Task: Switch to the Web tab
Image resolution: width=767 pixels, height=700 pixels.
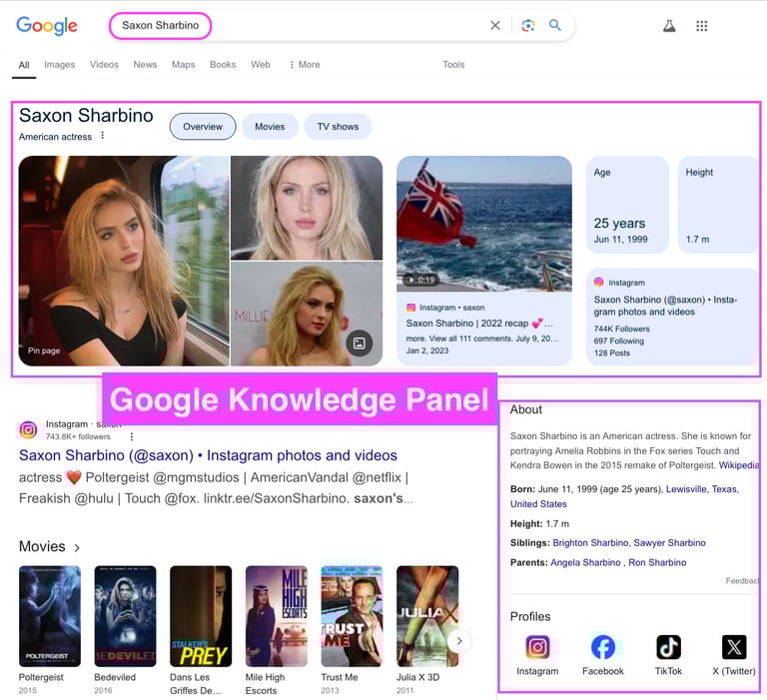Action: [261, 65]
